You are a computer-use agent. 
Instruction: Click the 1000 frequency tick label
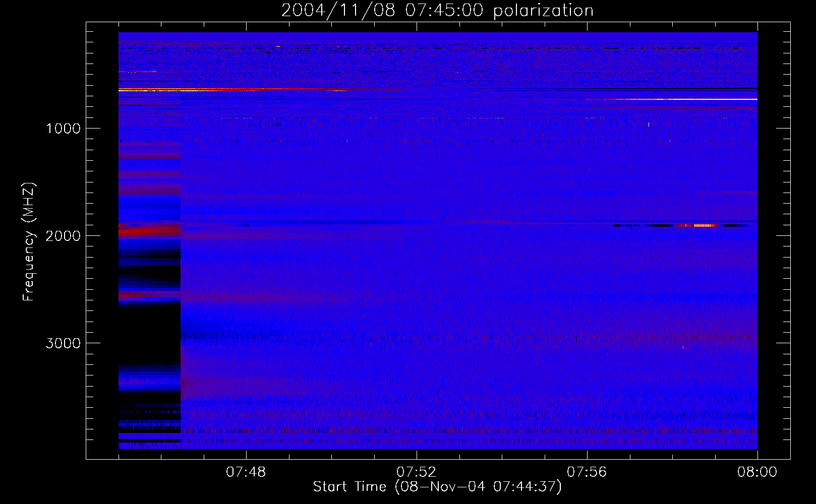click(x=64, y=129)
